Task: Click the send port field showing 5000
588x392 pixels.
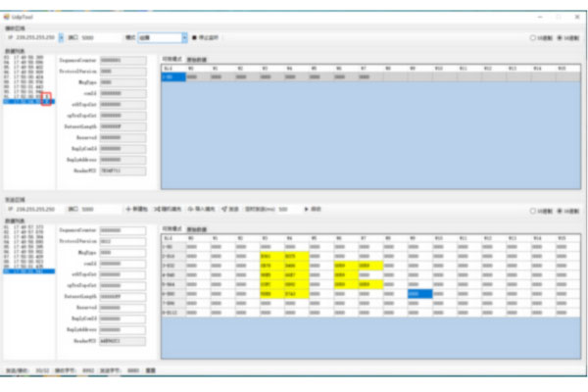Action: tap(101, 209)
